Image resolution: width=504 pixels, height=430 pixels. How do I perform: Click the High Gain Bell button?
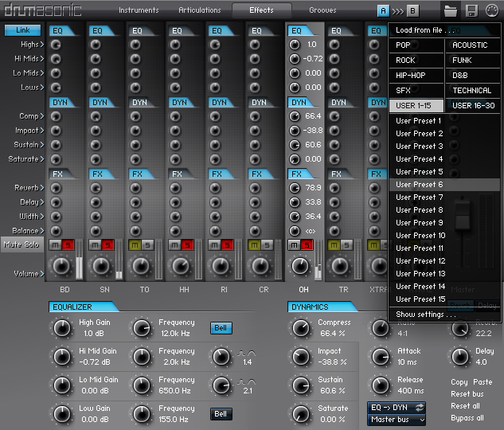[221, 328]
